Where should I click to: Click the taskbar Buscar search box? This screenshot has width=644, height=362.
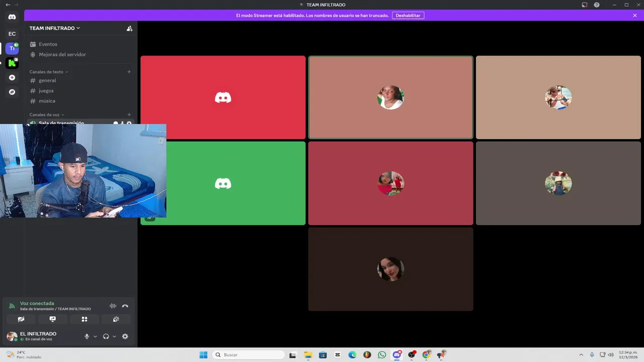coord(249,355)
